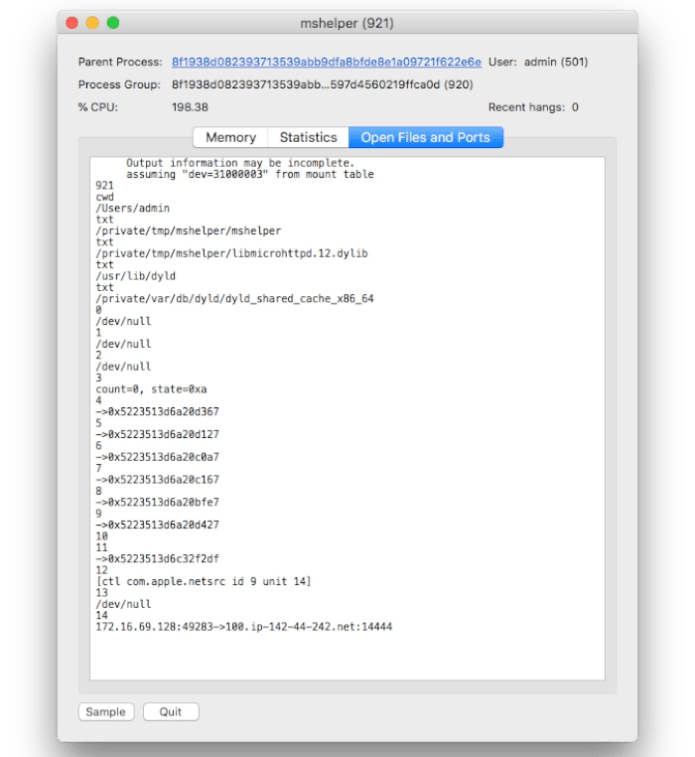Click the /Users/admin line

133,208
